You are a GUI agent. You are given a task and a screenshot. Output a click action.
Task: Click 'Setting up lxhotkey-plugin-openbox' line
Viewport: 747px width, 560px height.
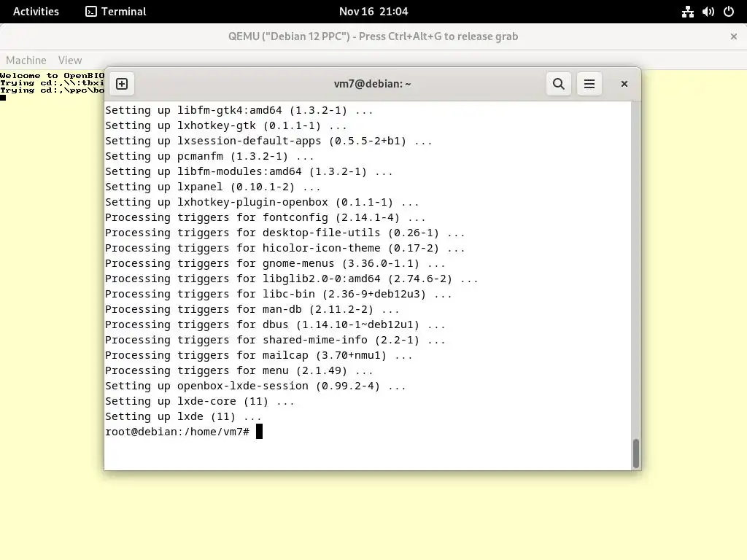click(x=262, y=203)
